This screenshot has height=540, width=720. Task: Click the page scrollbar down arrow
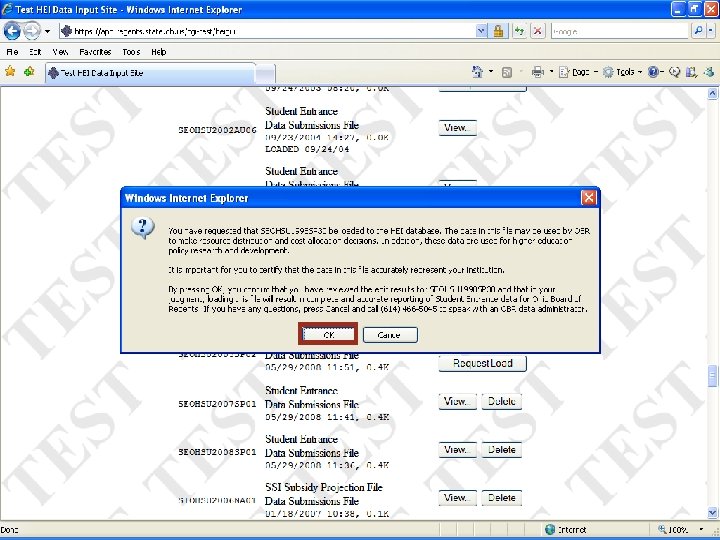pos(712,512)
